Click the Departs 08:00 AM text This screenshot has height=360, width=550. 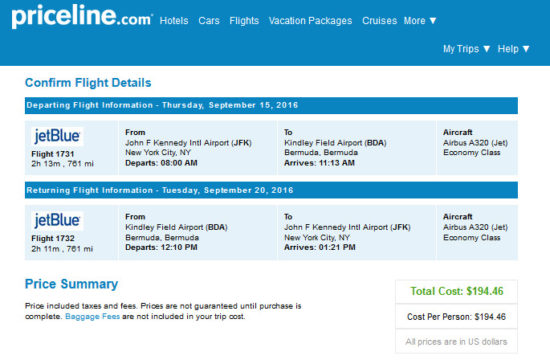pos(161,163)
